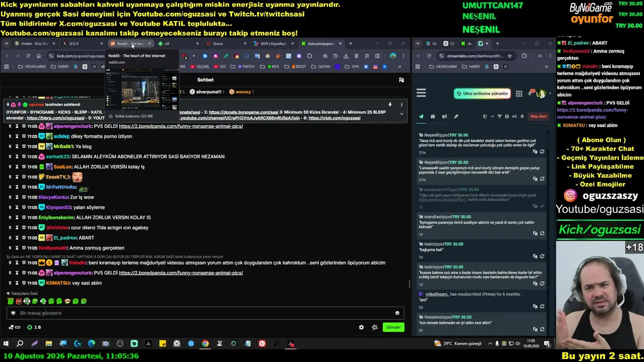The height and width of the screenshot is (362, 644).
Task: Open the QUORA bookmark folder
Action: point(321,66)
